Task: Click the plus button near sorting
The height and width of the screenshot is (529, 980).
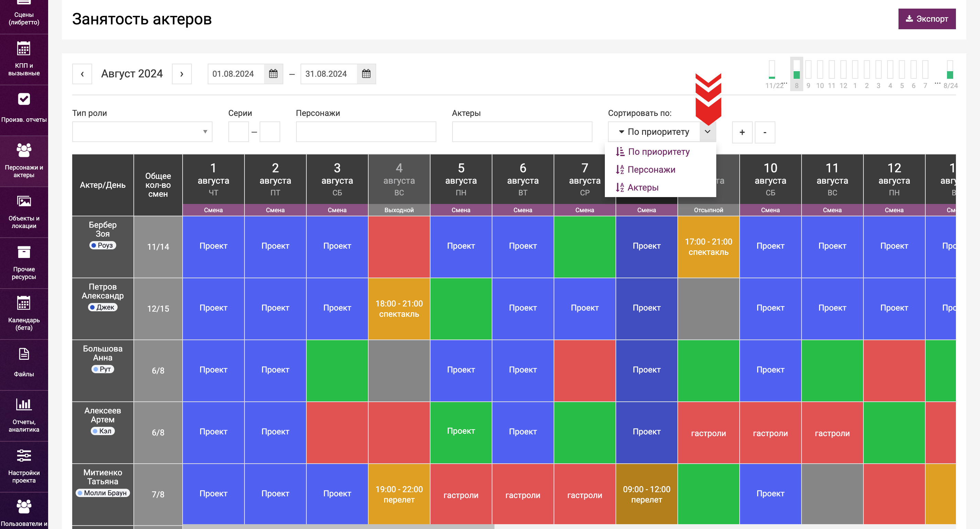Action: (742, 132)
